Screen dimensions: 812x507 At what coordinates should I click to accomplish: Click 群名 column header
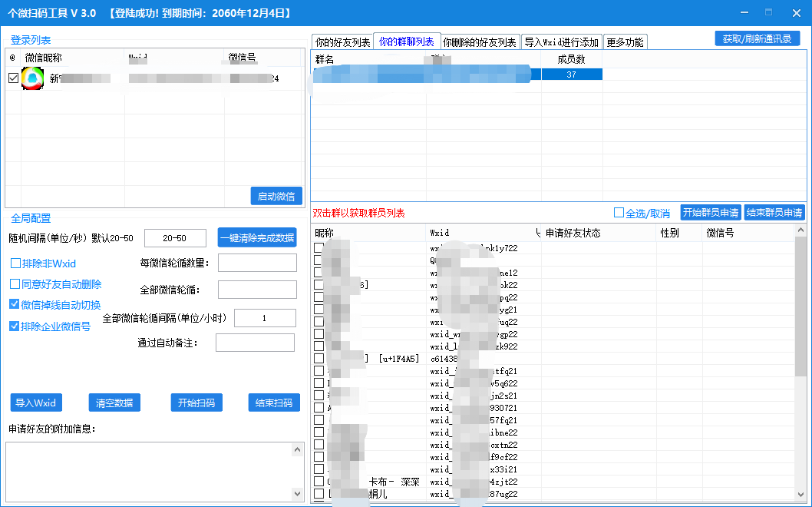(368, 60)
